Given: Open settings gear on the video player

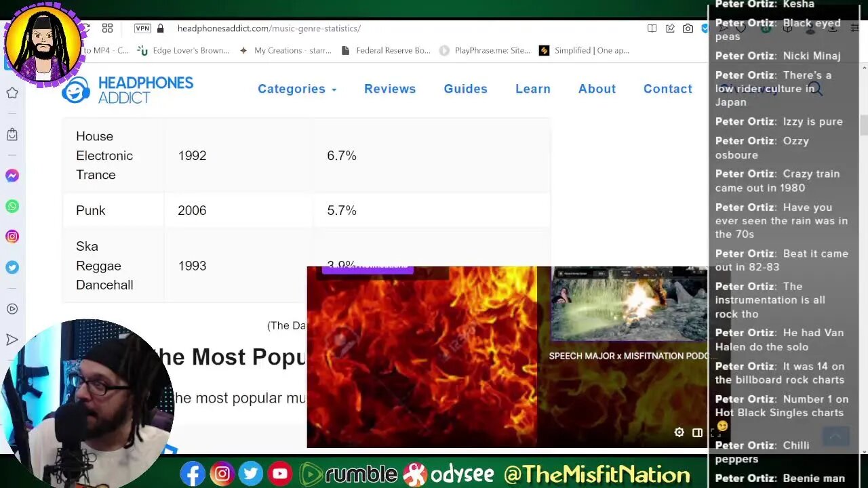Looking at the screenshot, I should point(679,432).
